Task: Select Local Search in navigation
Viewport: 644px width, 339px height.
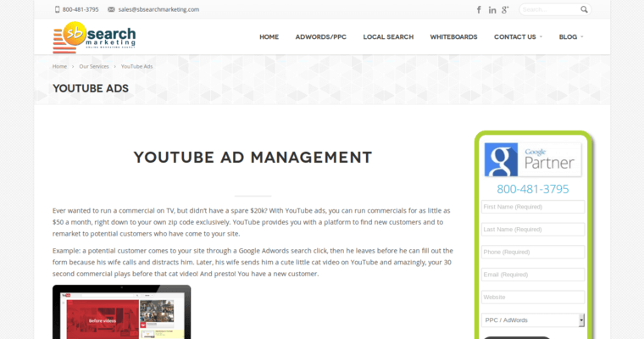Action: point(388,37)
